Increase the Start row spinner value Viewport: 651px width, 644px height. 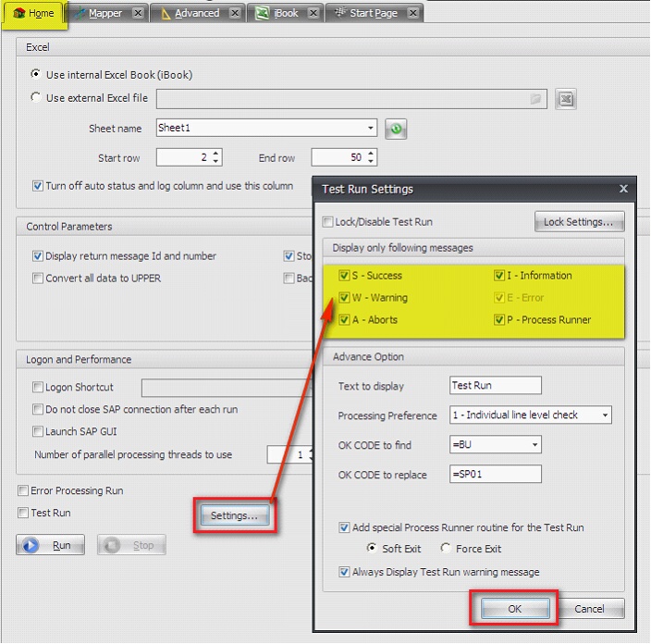click(x=216, y=154)
